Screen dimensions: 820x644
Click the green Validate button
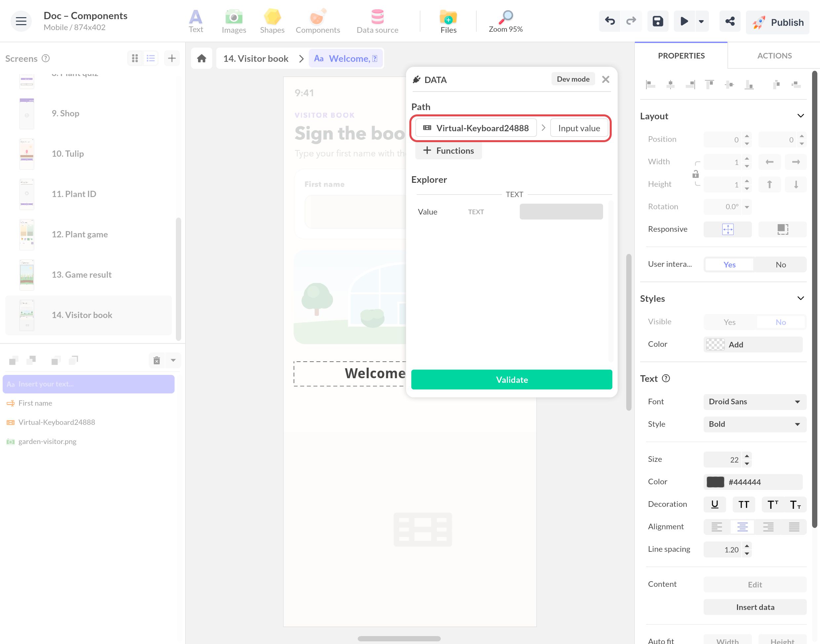tap(512, 380)
